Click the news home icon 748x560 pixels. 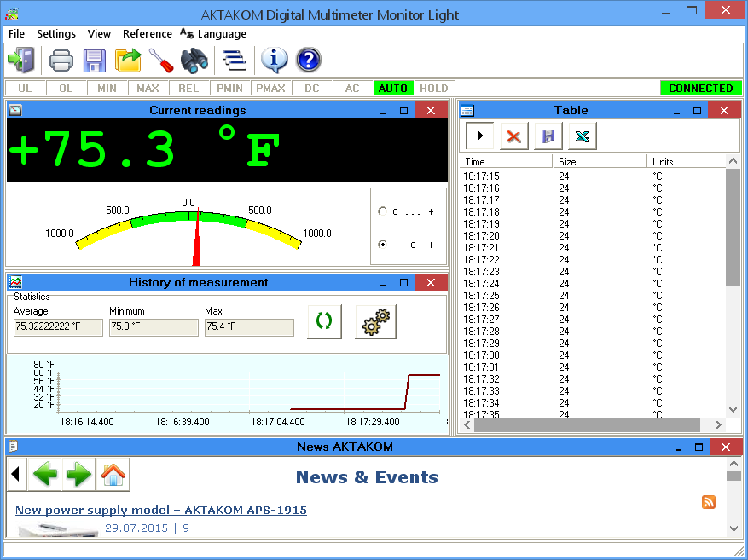click(x=113, y=474)
